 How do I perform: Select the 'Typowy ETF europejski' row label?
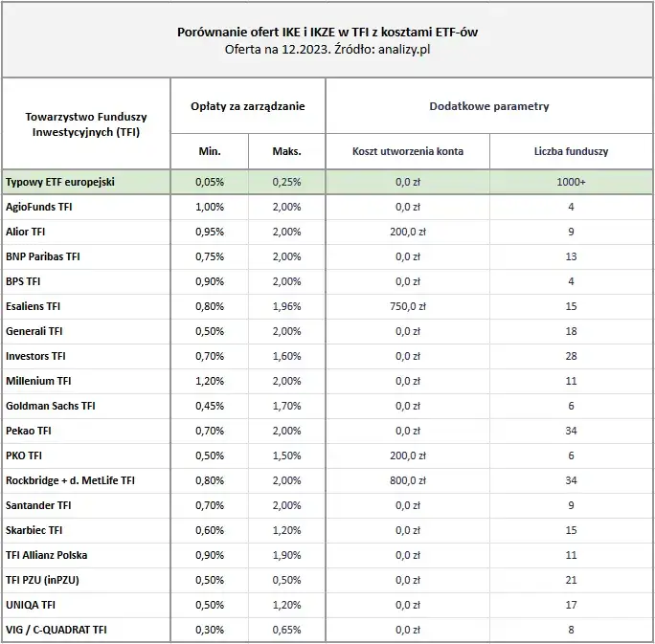60,182
